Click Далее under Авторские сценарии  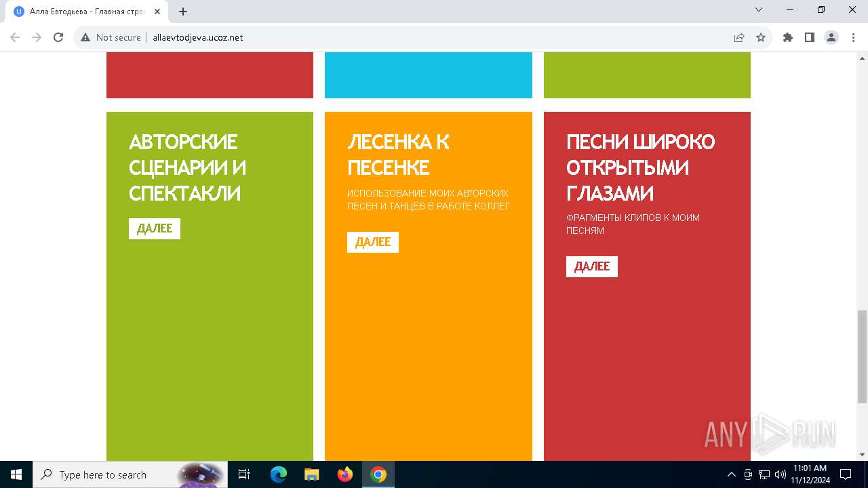pyautogui.click(x=155, y=228)
